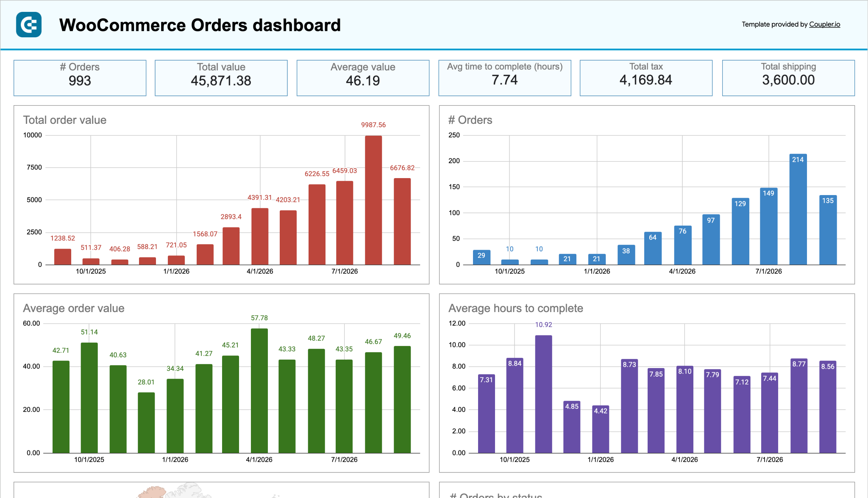Click the Total order value chart title
The width and height of the screenshot is (868, 498).
[x=65, y=120]
